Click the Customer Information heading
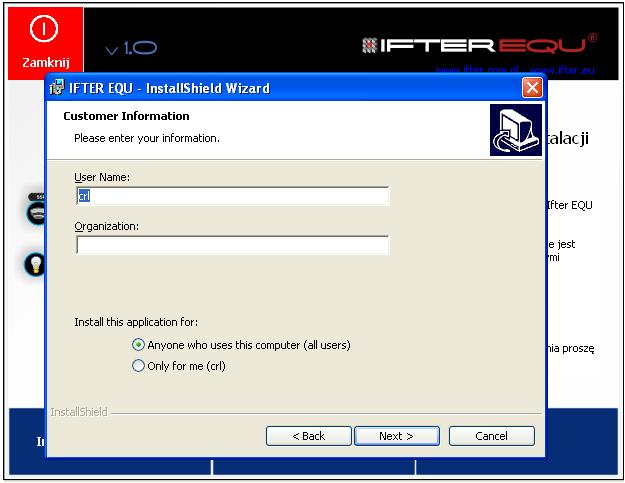 pos(126,116)
